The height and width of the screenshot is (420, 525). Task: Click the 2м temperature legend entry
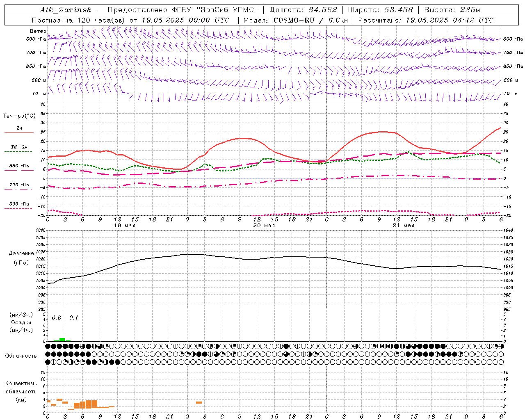tap(19, 128)
